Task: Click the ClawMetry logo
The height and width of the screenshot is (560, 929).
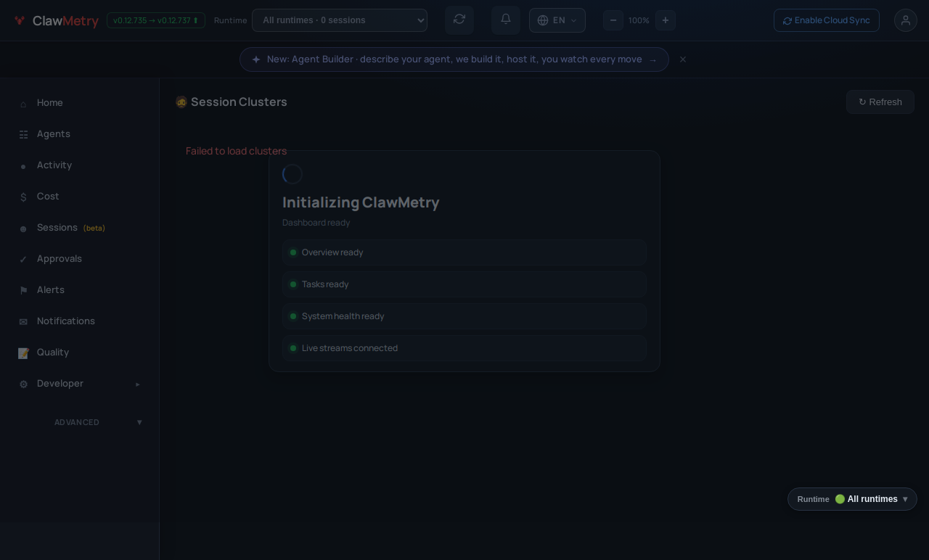Action: (56, 20)
